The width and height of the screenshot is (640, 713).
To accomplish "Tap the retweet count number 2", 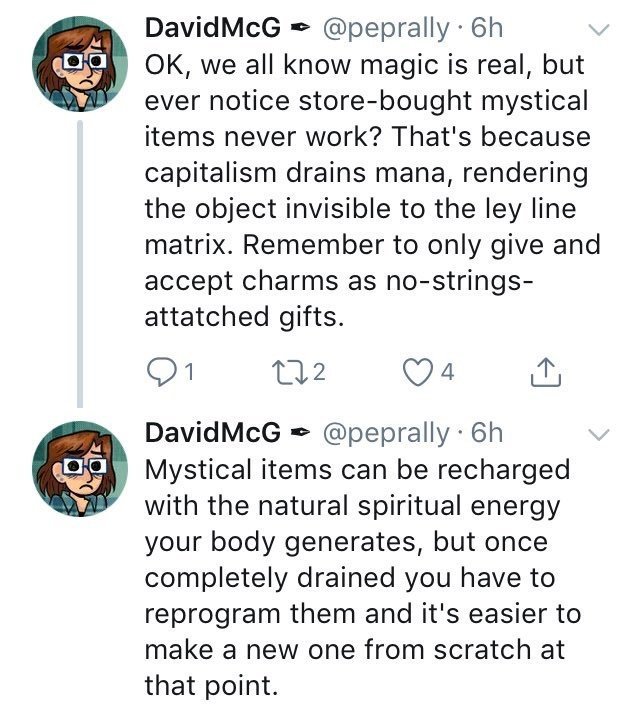I will (320, 372).
